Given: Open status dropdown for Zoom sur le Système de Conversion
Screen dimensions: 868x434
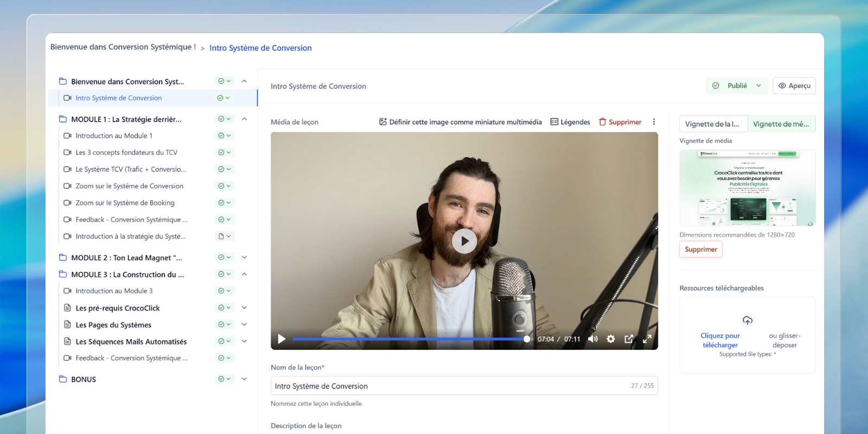Looking at the screenshot, I should click(225, 186).
